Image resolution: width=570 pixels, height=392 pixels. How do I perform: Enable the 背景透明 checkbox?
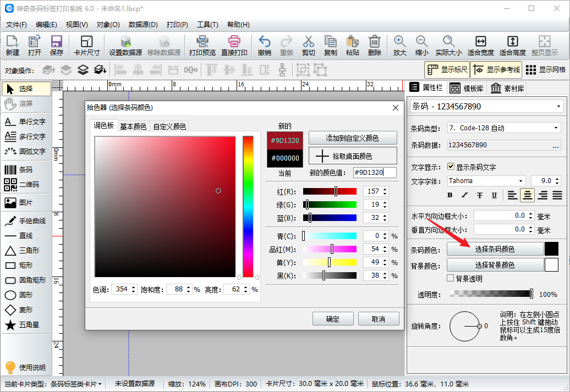tap(451, 279)
